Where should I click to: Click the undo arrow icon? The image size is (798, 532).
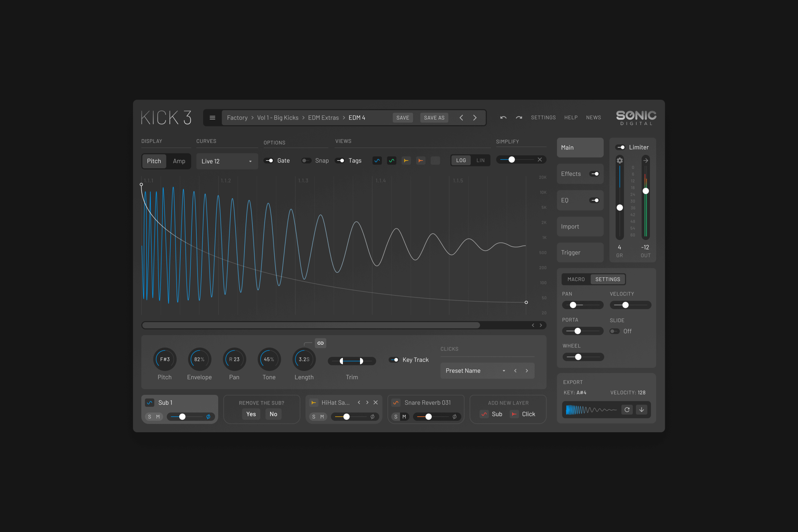[x=503, y=118]
